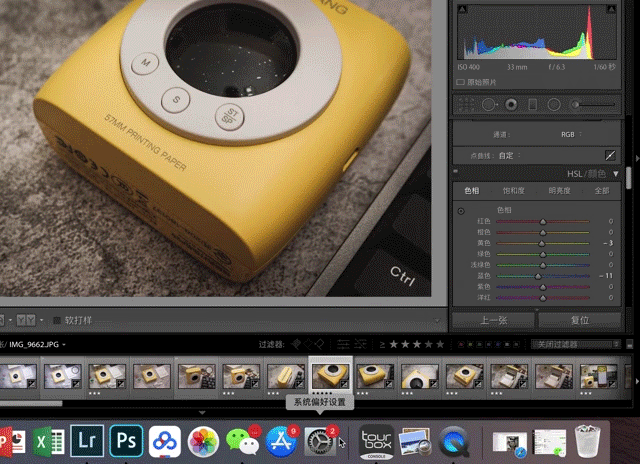Screen dimensions: 640x464
Task: Switch to the 饱和度 tab
Action: (x=513, y=191)
